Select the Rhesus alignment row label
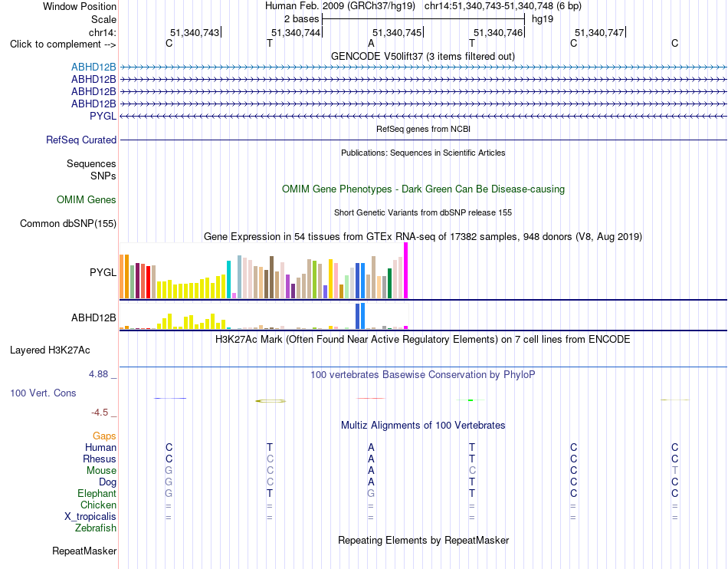The height and width of the screenshot is (569, 728). (100, 459)
